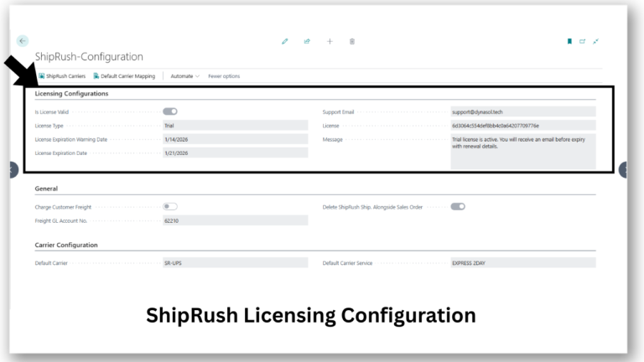Go to next record arrow on right edge
Screen dimensions: 644x362
coord(623,169)
